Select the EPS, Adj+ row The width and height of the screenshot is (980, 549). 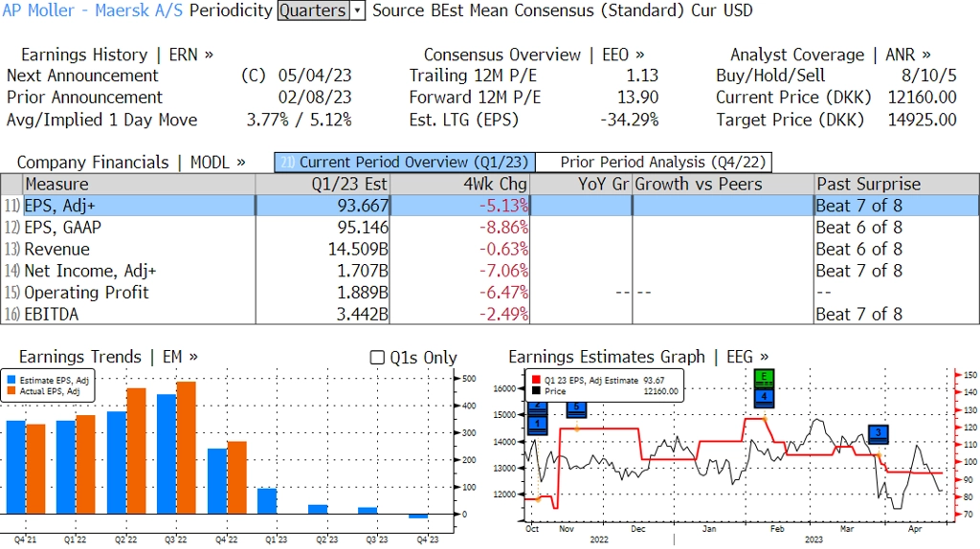pos(490,206)
